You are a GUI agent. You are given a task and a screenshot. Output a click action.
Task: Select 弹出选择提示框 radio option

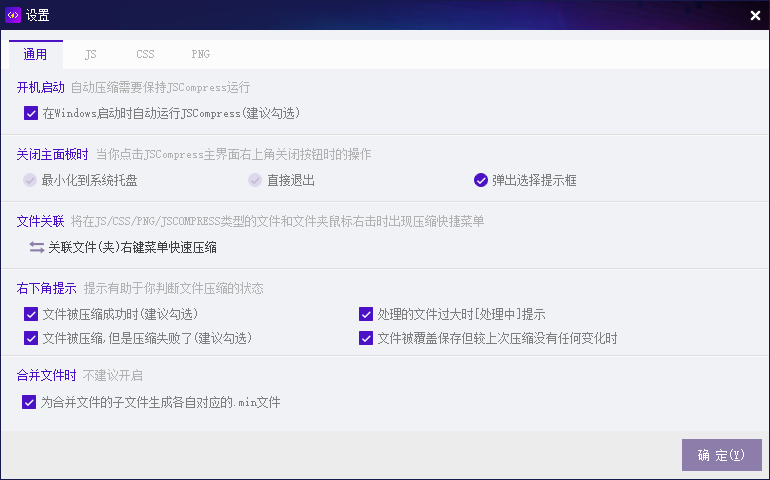click(481, 180)
